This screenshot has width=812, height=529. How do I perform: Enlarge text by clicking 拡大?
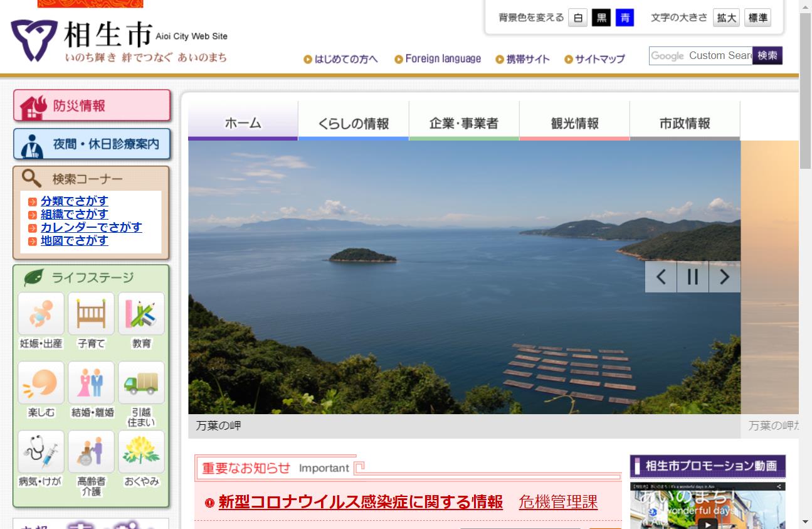[x=725, y=18]
